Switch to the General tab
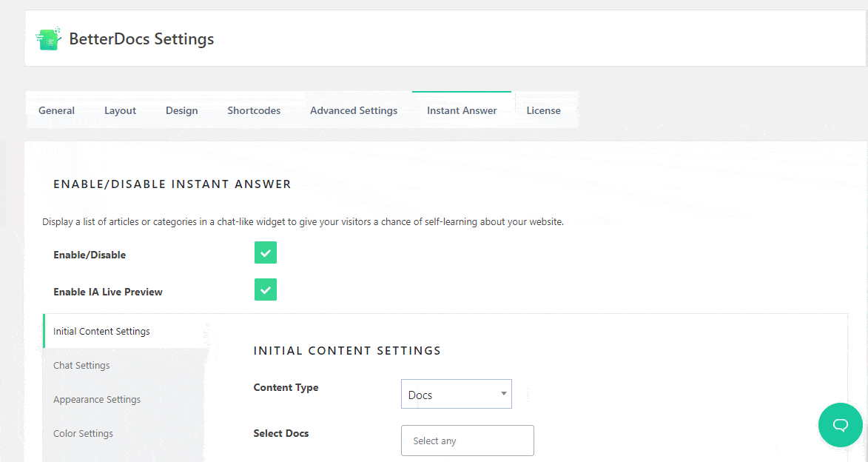 pyautogui.click(x=56, y=110)
